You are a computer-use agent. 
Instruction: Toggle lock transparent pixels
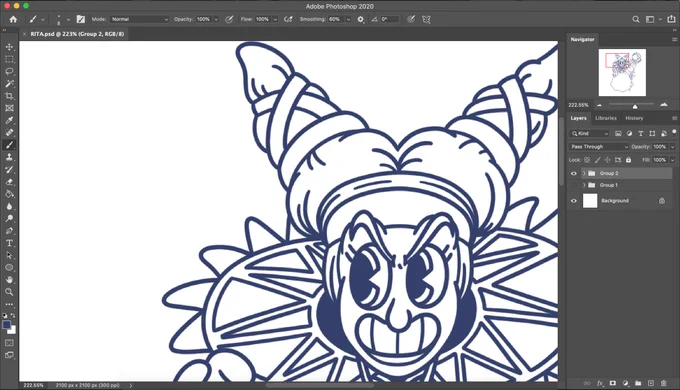coord(587,160)
